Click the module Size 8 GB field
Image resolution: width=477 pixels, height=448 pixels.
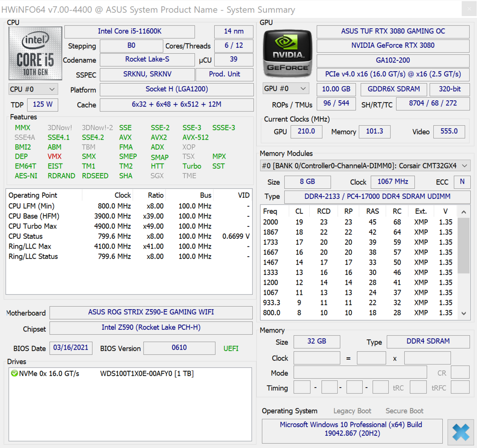308,182
